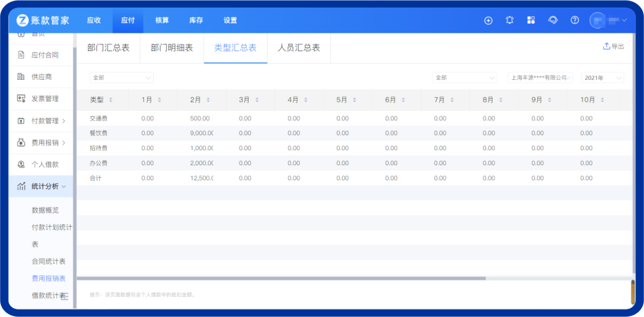Click the horizontal table scrollbar
The height and width of the screenshot is (317, 644).
click(x=280, y=278)
